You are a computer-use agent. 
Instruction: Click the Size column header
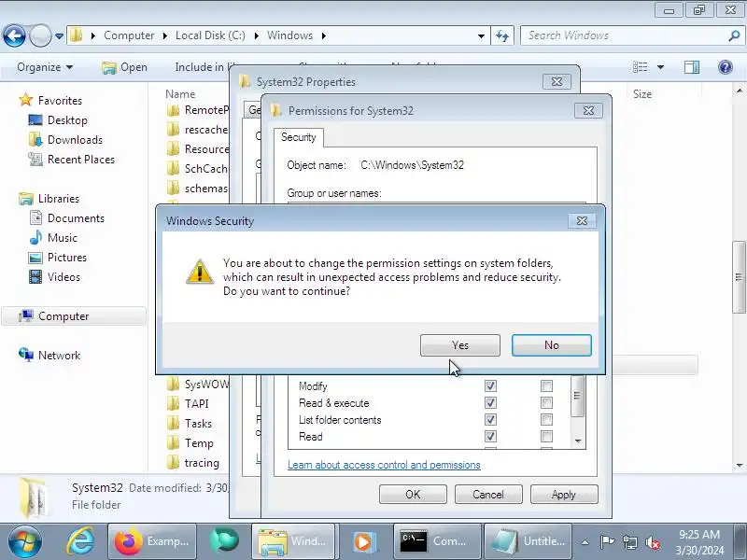click(x=642, y=94)
